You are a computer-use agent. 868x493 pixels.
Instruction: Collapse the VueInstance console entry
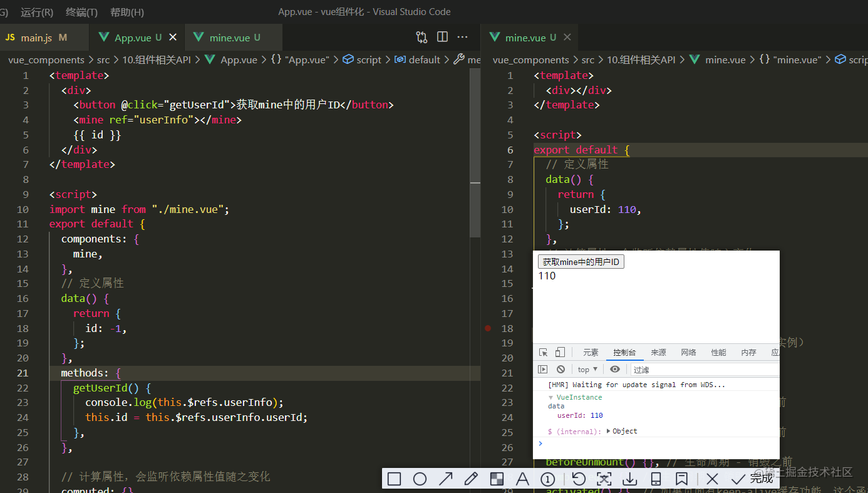550,397
